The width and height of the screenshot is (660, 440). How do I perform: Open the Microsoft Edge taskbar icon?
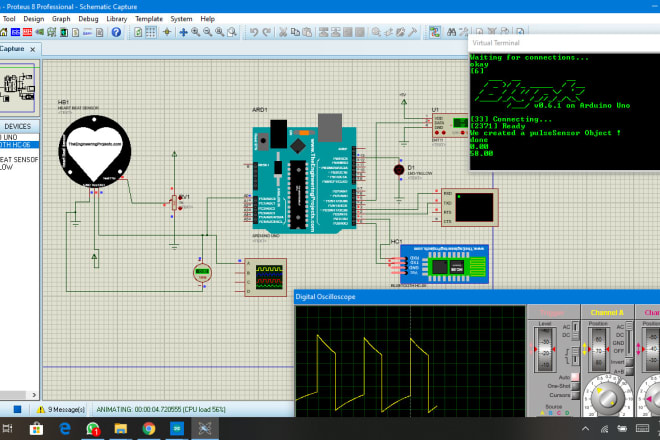click(64, 429)
